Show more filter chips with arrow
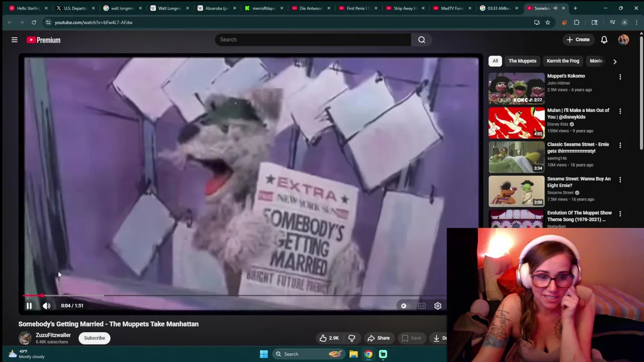The image size is (644, 362). tap(615, 61)
